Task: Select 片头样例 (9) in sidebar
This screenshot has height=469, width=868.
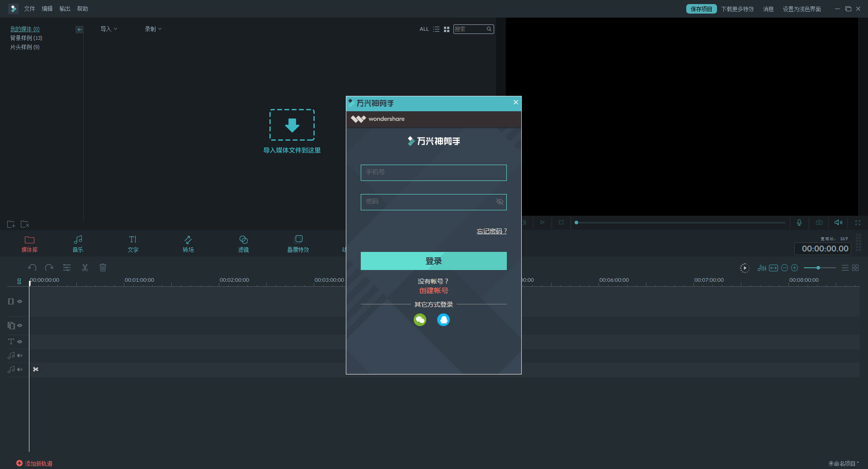Action: click(25, 47)
